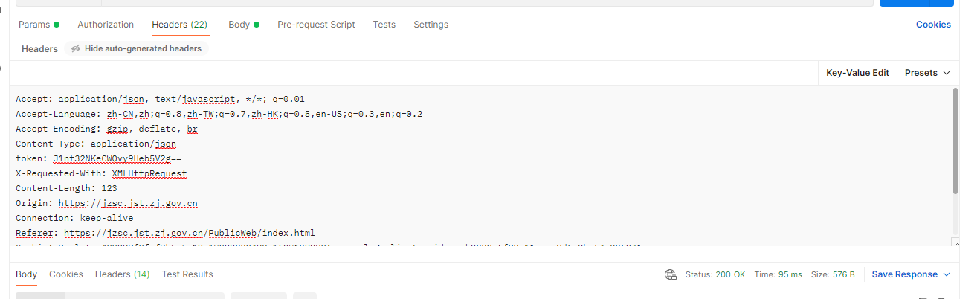The image size is (980, 299).
Task: View the Test Results tab
Action: pos(187,274)
